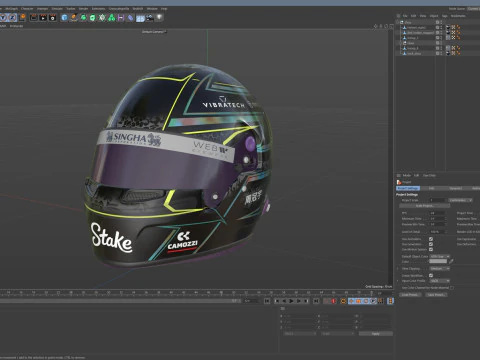Toggle the Use Animation checkbox

click(431, 239)
